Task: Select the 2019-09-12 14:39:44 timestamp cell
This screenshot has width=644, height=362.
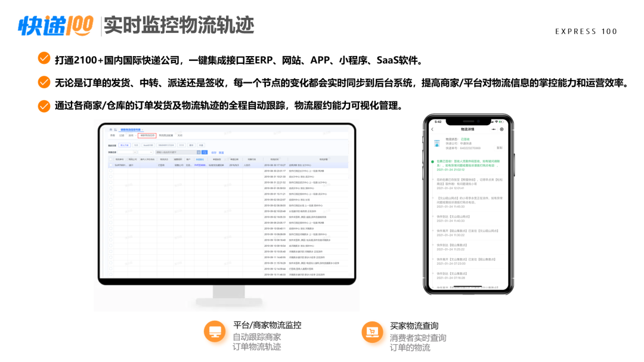Action: click(275, 269)
